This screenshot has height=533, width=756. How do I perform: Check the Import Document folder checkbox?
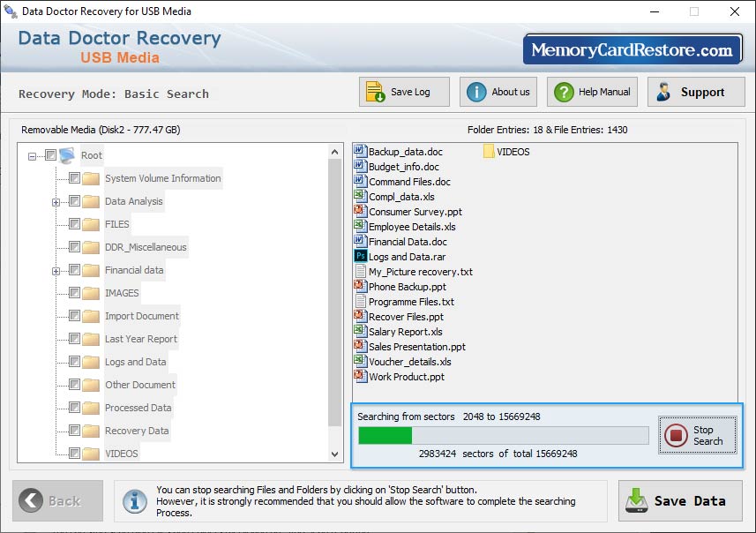click(74, 315)
